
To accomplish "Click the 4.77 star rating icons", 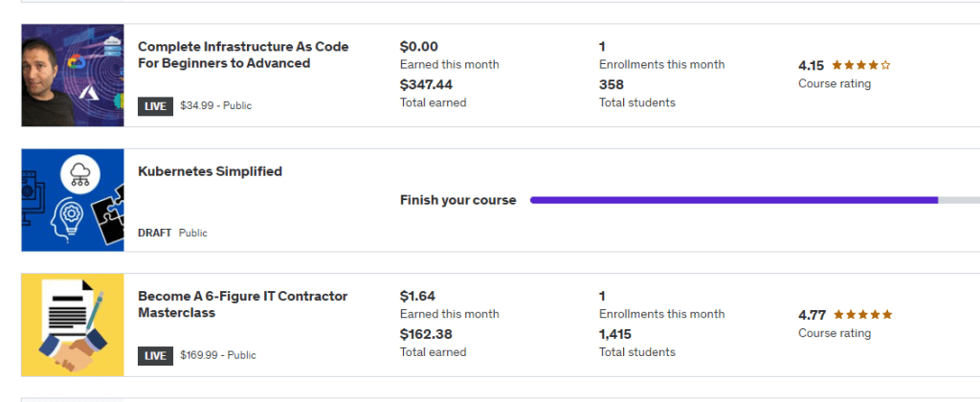I will coord(862,315).
